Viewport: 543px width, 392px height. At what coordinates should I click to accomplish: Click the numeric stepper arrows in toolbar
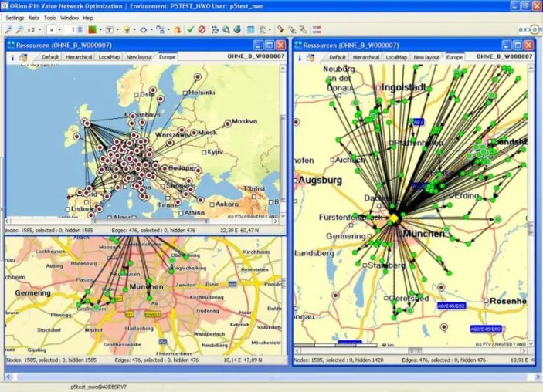point(80,30)
